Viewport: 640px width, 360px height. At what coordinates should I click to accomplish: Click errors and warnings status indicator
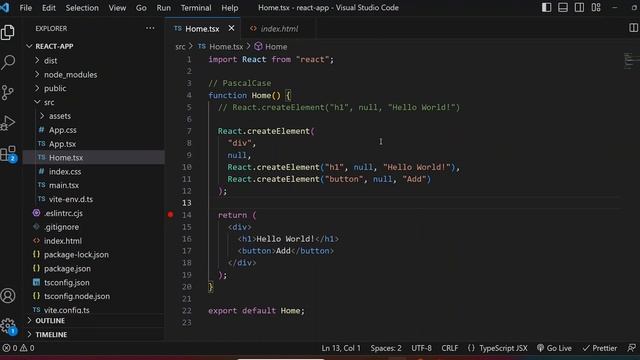[x=18, y=348]
